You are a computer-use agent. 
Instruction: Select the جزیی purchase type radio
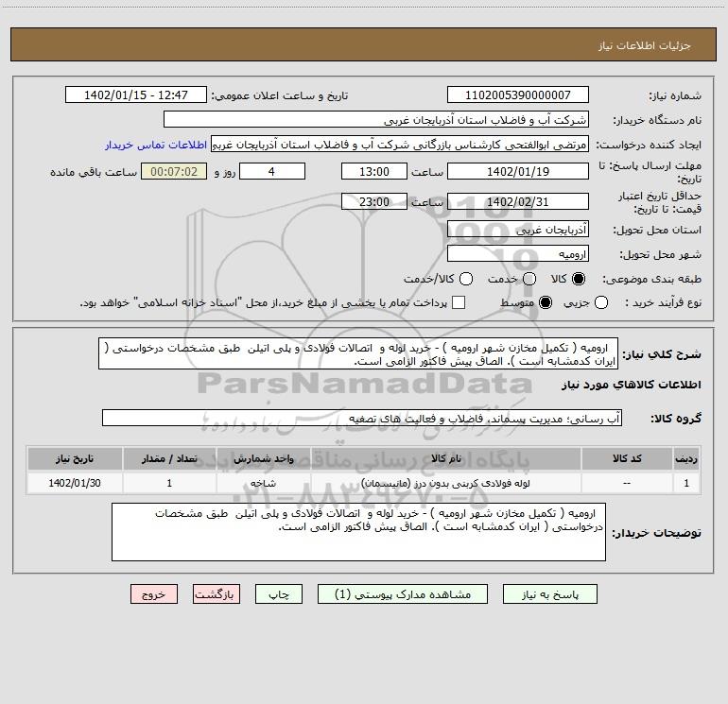601,302
